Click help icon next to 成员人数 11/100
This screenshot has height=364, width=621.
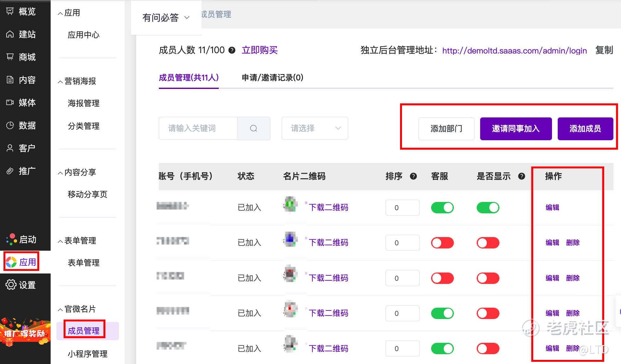[232, 50]
